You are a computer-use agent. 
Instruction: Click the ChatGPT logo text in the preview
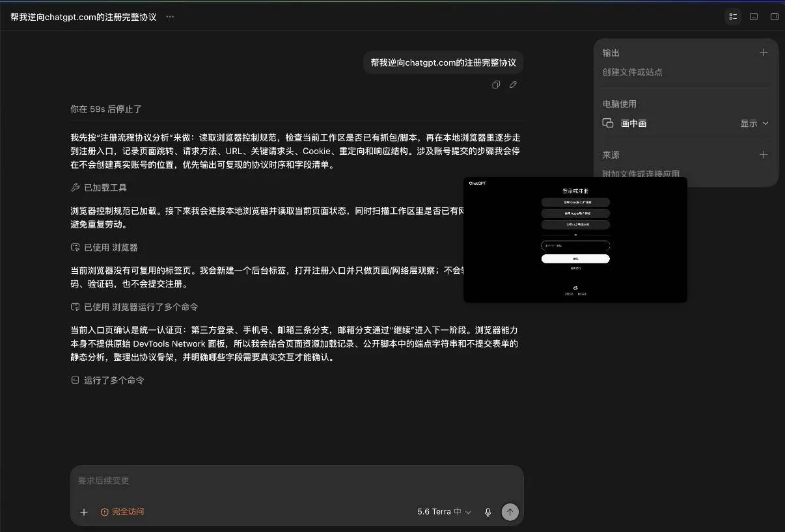click(x=477, y=183)
